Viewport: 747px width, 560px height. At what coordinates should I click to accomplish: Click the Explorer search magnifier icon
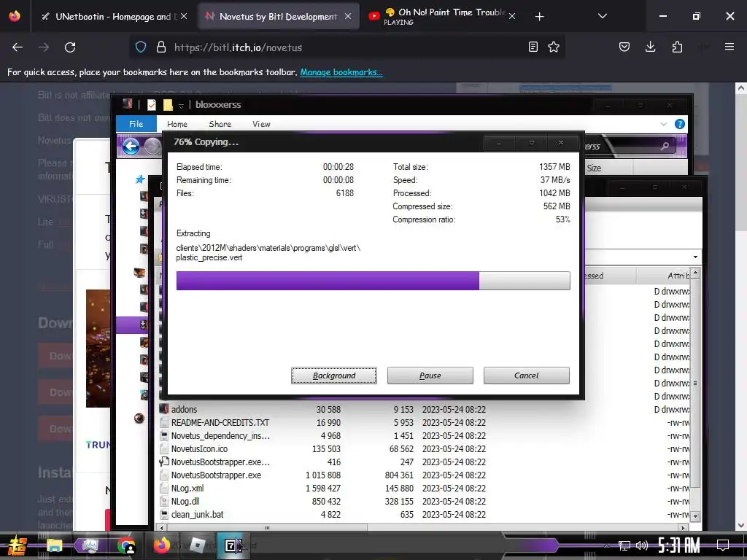pos(665,146)
